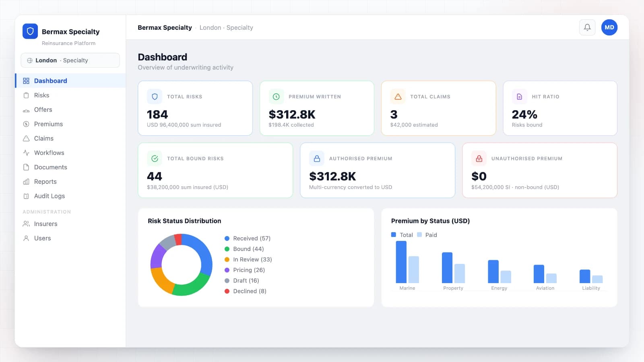The width and height of the screenshot is (644, 362).
Task: Click the Dashboard grid icon in sidebar
Action: (26, 81)
